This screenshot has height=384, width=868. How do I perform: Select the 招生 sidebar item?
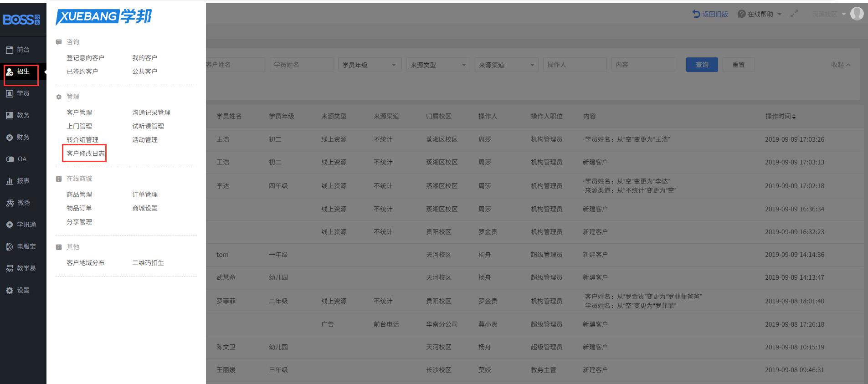[18, 72]
